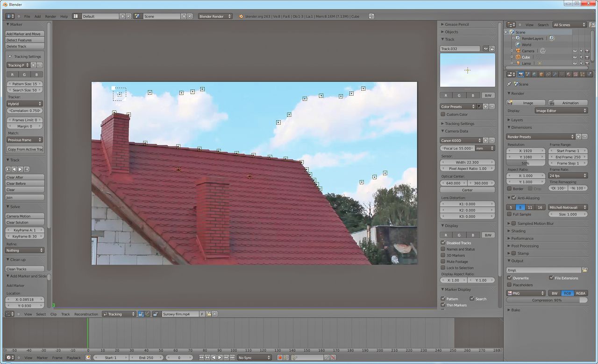Click scene browse icon beside Scene field
The height and width of the screenshot is (364, 598).
(138, 16)
